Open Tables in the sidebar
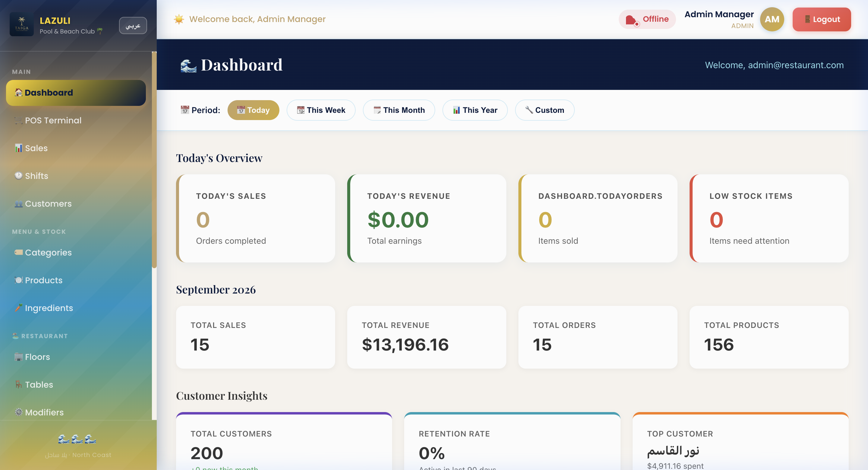The width and height of the screenshot is (868, 470). [x=76, y=384]
